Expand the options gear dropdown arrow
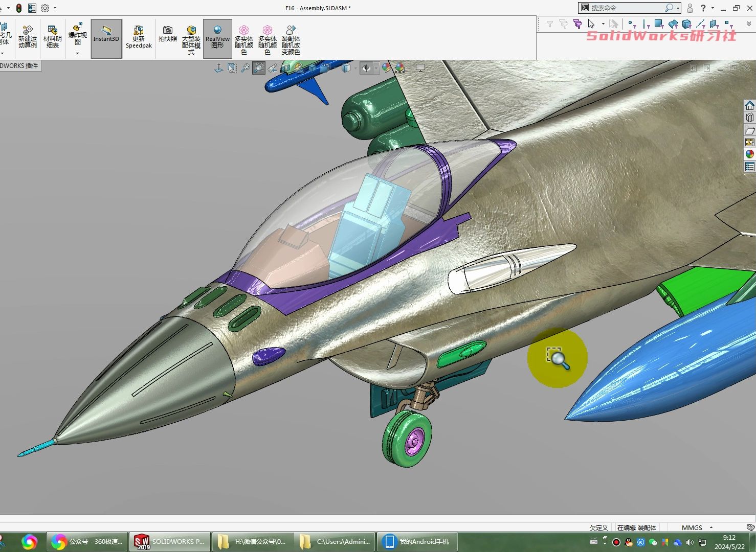This screenshot has width=756, height=552. click(55, 8)
